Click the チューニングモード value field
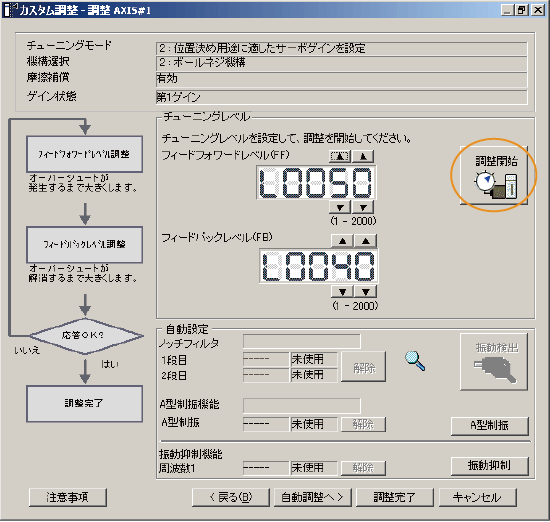 (342, 48)
